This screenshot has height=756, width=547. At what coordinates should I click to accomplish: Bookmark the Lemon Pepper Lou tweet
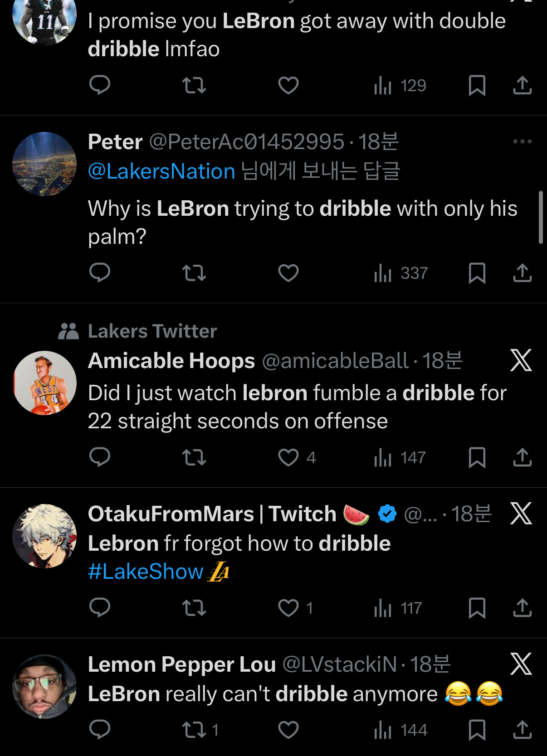477,730
